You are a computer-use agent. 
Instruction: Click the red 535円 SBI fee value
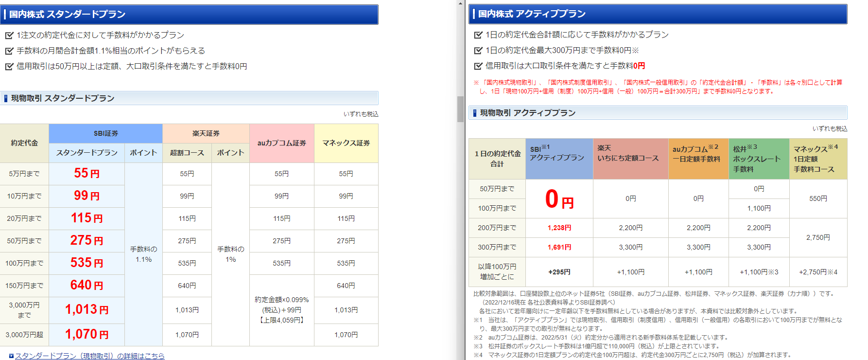coord(87,263)
